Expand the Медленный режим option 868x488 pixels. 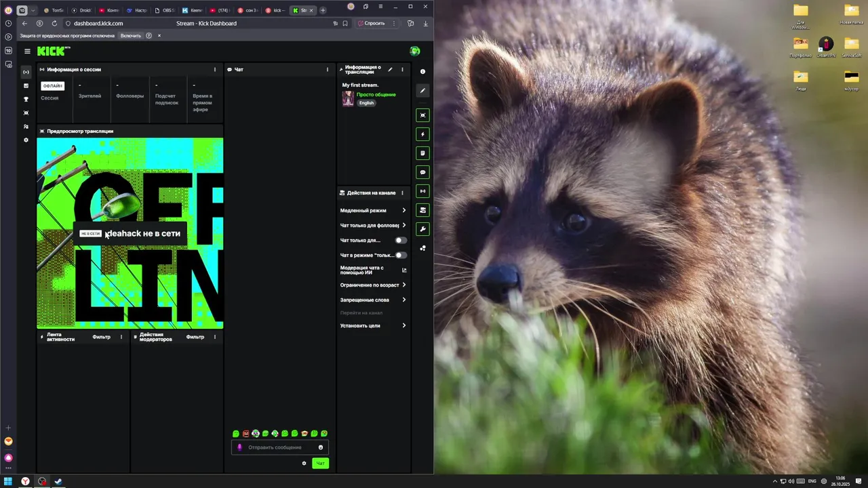tap(373, 210)
